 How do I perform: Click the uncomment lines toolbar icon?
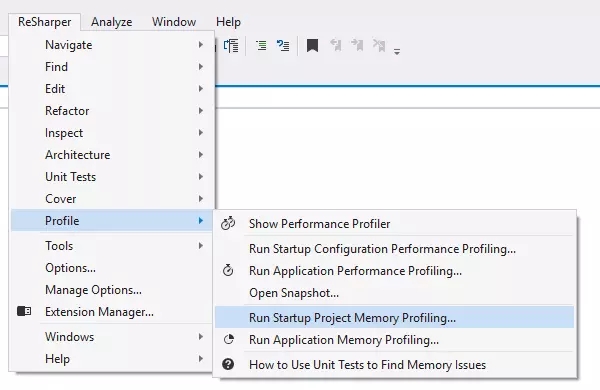coord(283,46)
